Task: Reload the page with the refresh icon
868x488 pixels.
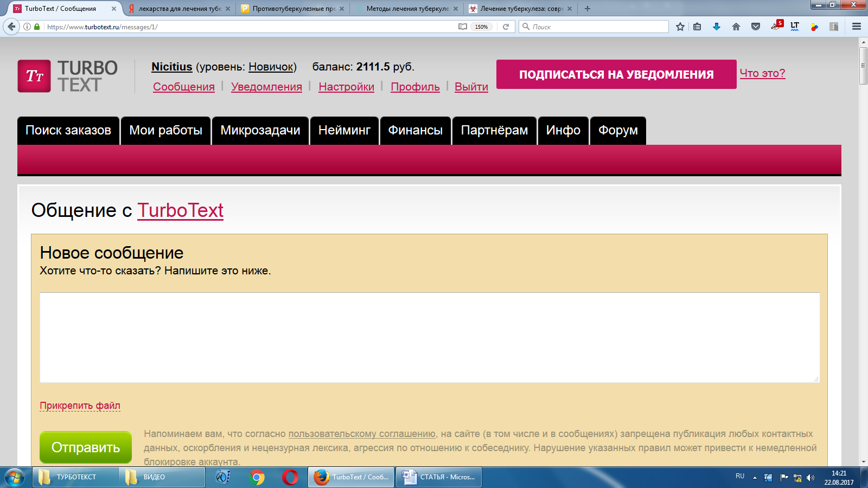Action: click(x=506, y=27)
